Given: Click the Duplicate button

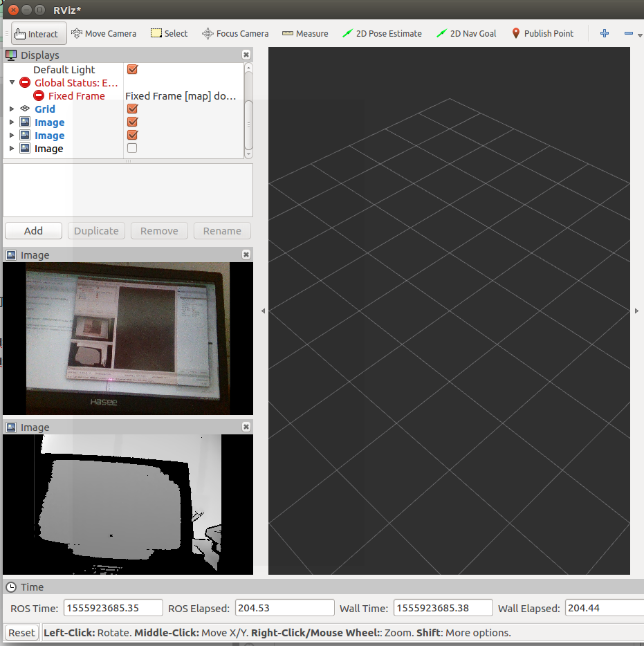Looking at the screenshot, I should 96,231.
